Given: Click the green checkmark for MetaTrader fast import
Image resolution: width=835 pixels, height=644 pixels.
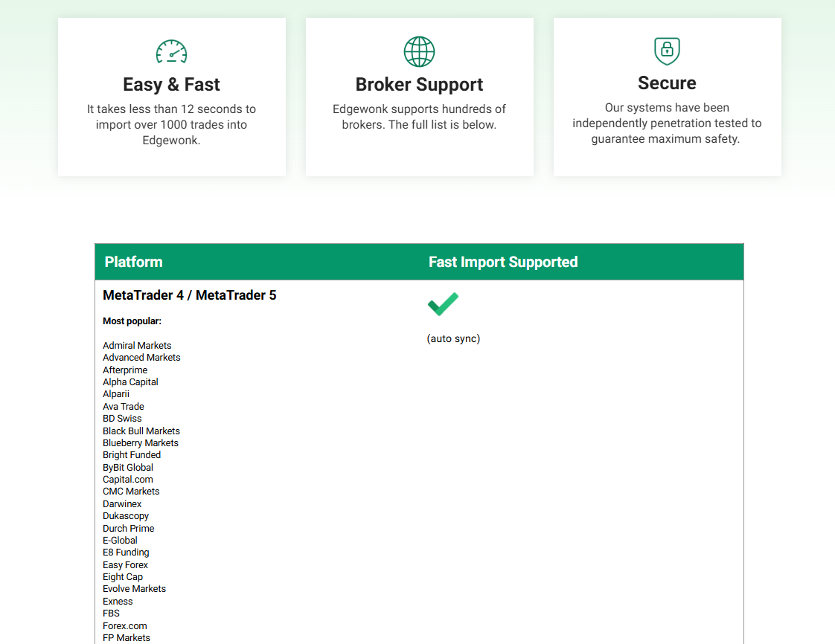Looking at the screenshot, I should tap(443, 304).
